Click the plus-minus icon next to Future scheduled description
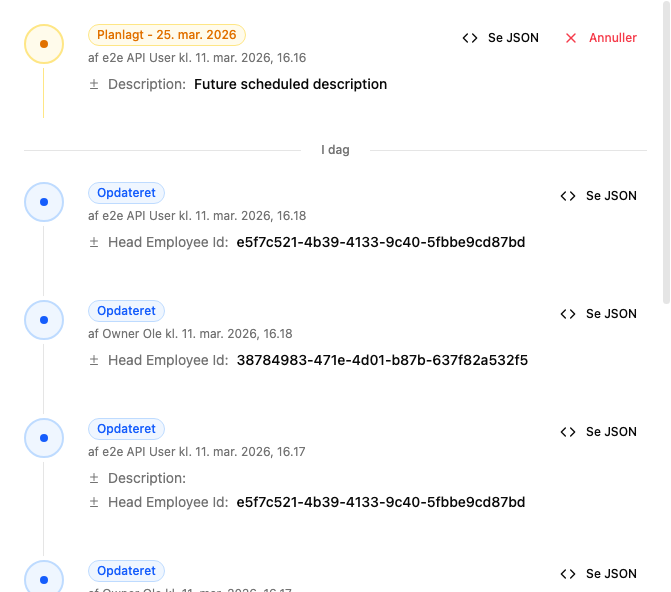 94,85
